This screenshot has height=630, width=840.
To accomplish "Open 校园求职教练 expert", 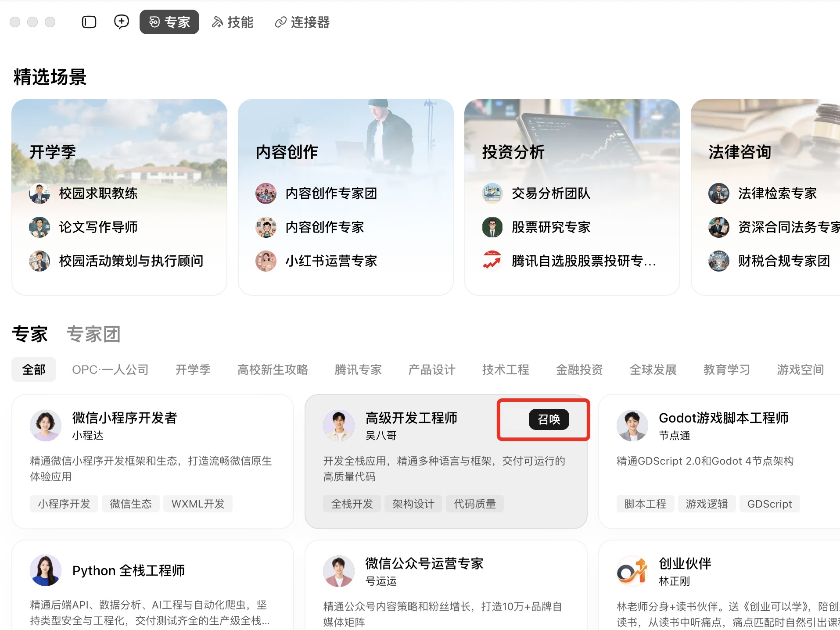I will 98,193.
